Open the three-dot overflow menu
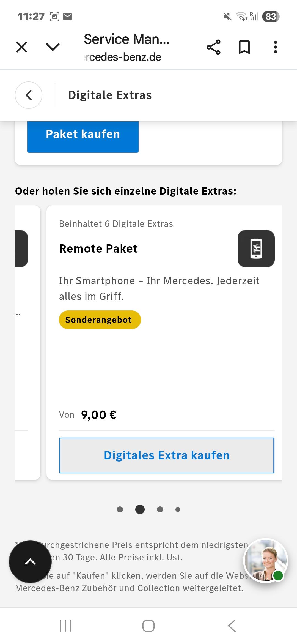 pos(275,47)
